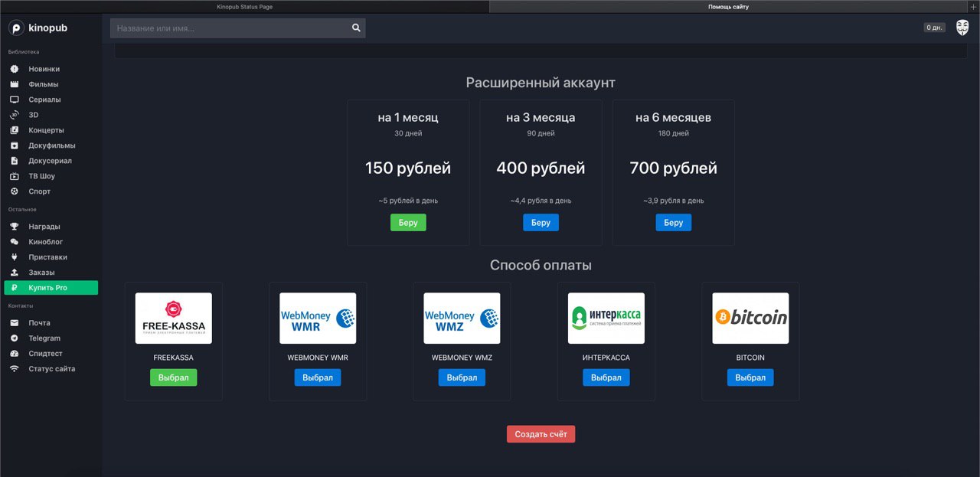Click the kinopub logo icon
Screen dimensions: 980x477
(x=16, y=28)
